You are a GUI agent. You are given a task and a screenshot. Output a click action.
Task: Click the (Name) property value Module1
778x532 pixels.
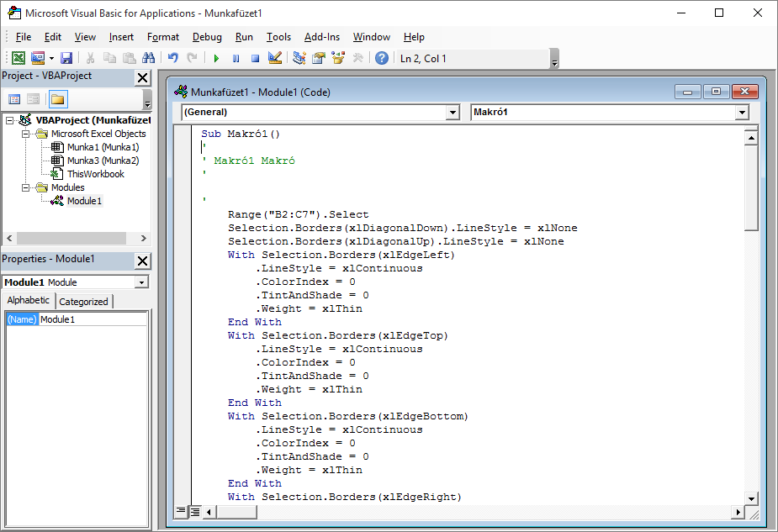(x=93, y=319)
